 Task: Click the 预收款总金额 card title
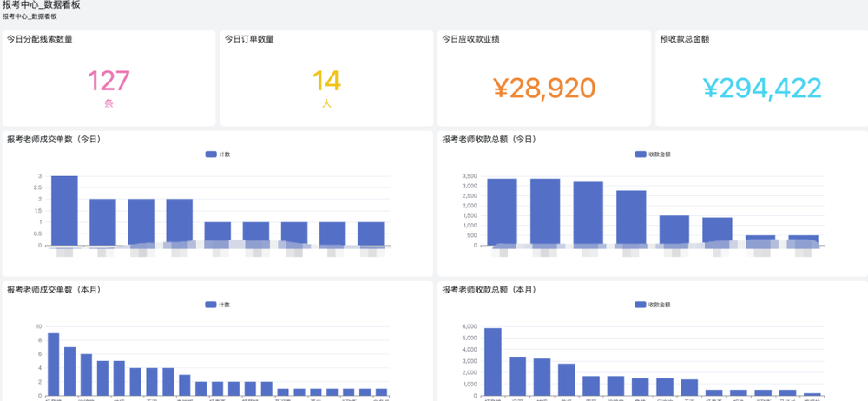pos(685,39)
